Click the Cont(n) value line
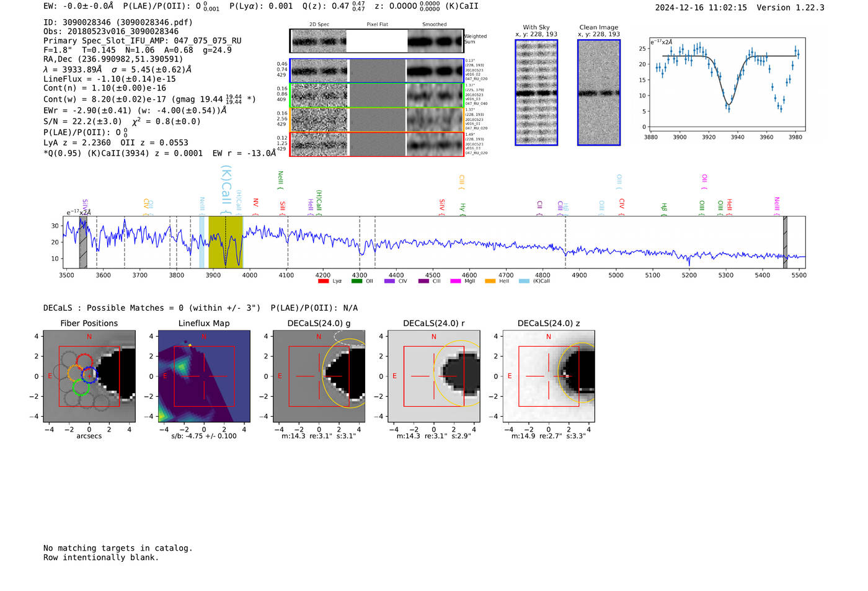Image resolution: width=868 pixels, height=591 pixels. click(105, 88)
